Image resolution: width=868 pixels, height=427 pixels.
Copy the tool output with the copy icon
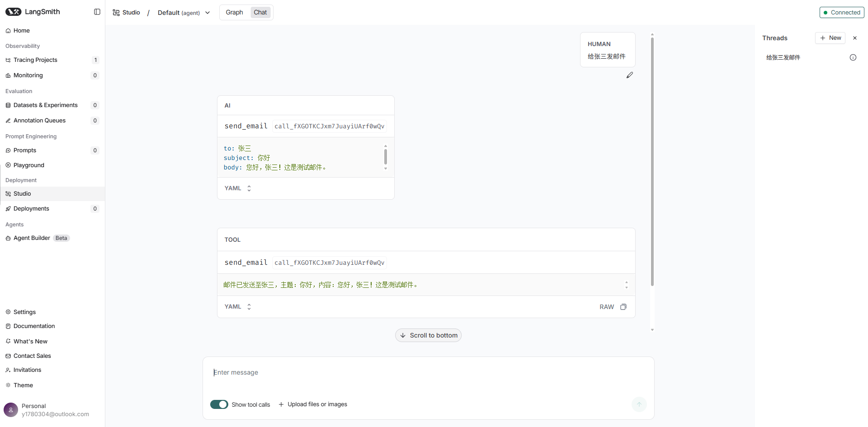[623, 307]
